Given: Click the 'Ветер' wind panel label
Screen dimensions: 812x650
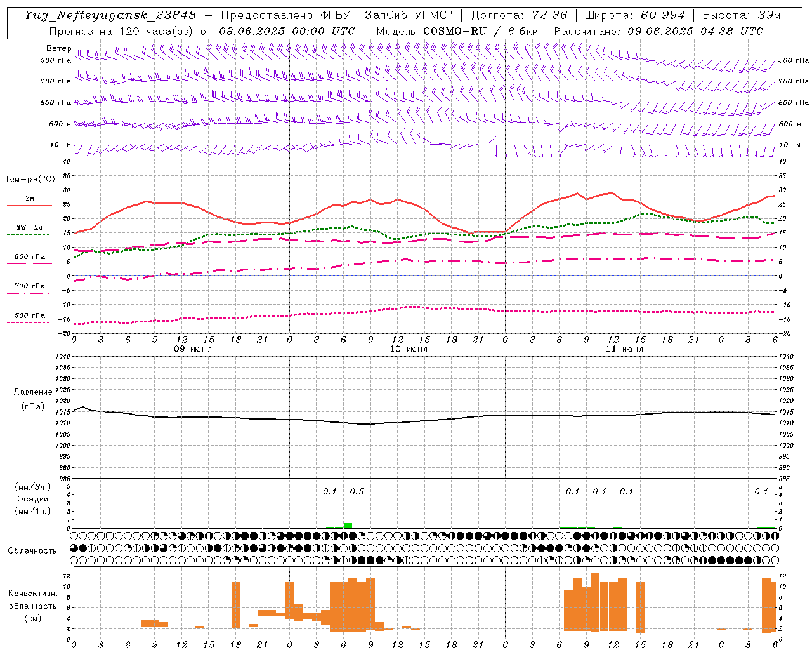Looking at the screenshot, I should 58,48.
